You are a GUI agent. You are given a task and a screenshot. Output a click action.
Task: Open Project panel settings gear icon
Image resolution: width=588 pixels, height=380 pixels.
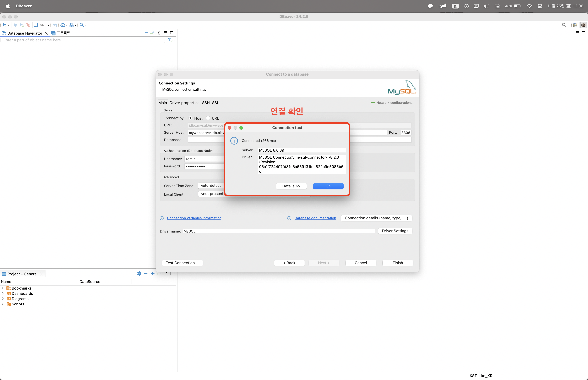(x=139, y=274)
